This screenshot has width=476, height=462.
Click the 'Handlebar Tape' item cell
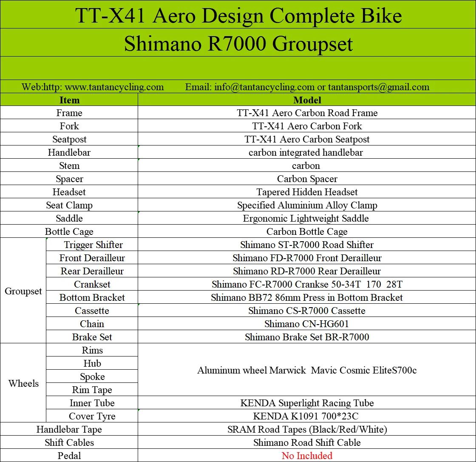pos(69,429)
